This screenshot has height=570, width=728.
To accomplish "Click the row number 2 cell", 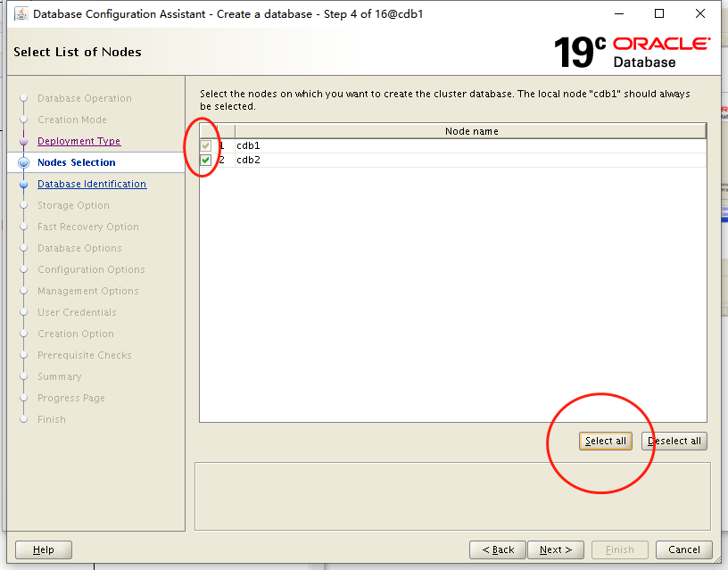I will coord(226,161).
